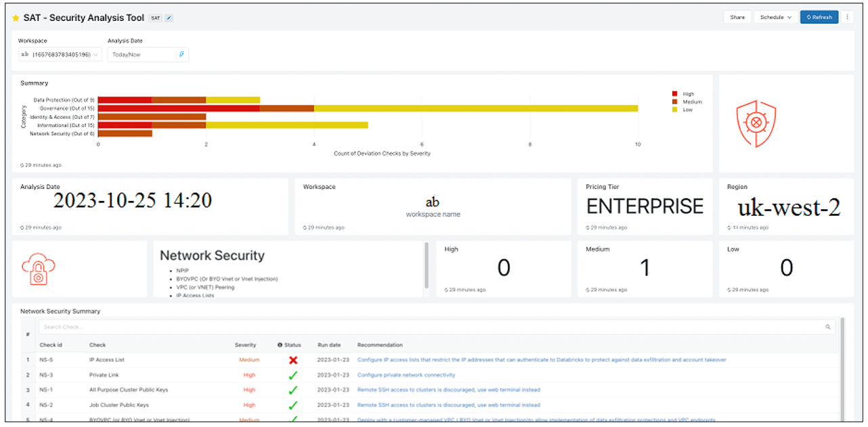Click the blue Refresh button
This screenshot has width=868, height=427.
tap(819, 17)
